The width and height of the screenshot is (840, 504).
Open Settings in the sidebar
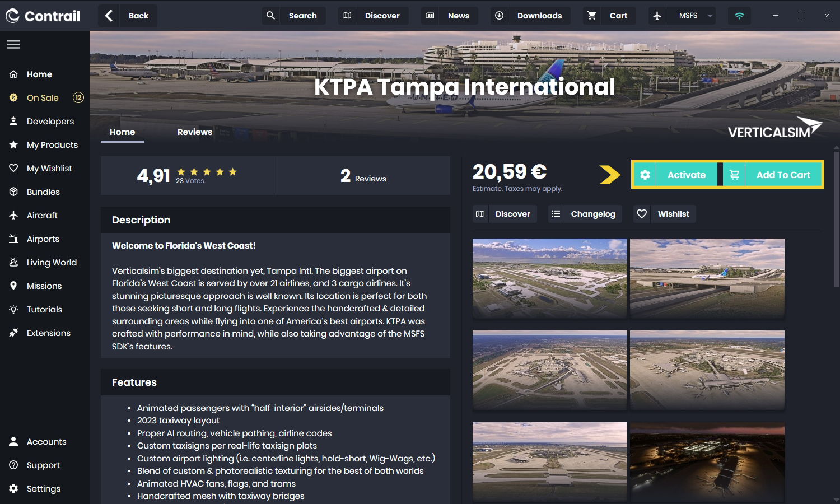tap(43, 489)
